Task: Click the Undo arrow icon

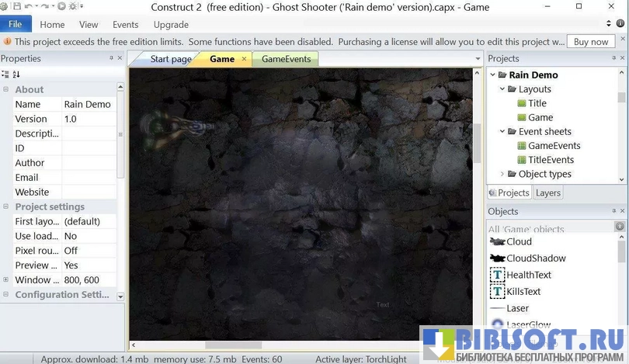Action: click(x=29, y=6)
